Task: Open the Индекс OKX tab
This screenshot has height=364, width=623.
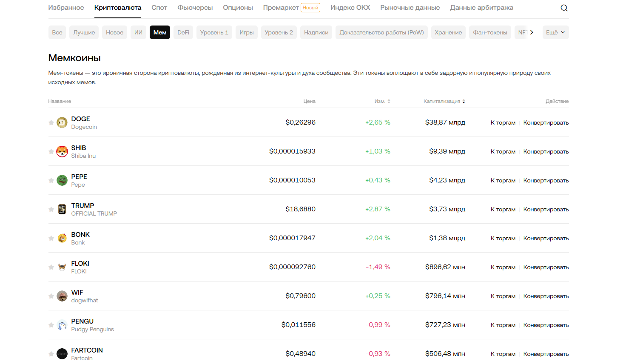Action: tap(350, 8)
